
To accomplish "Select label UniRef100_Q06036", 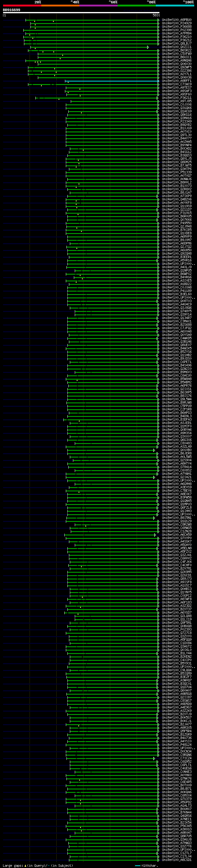I will tap(176, 78).
